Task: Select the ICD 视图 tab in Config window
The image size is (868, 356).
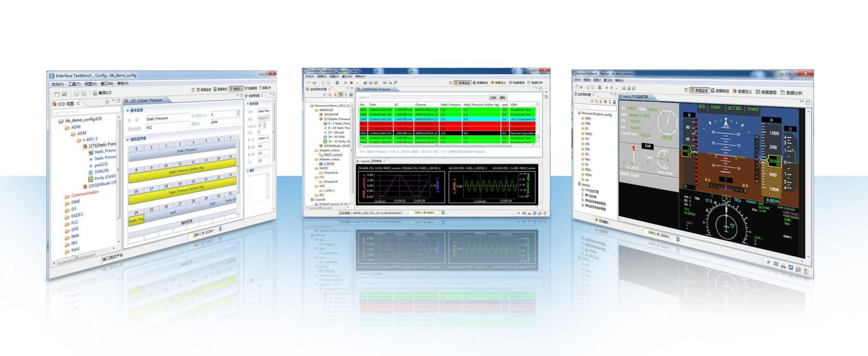Action: [66, 103]
